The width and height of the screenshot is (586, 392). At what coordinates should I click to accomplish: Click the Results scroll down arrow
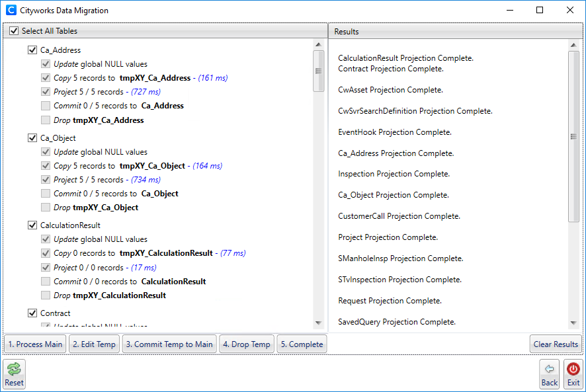click(x=573, y=323)
